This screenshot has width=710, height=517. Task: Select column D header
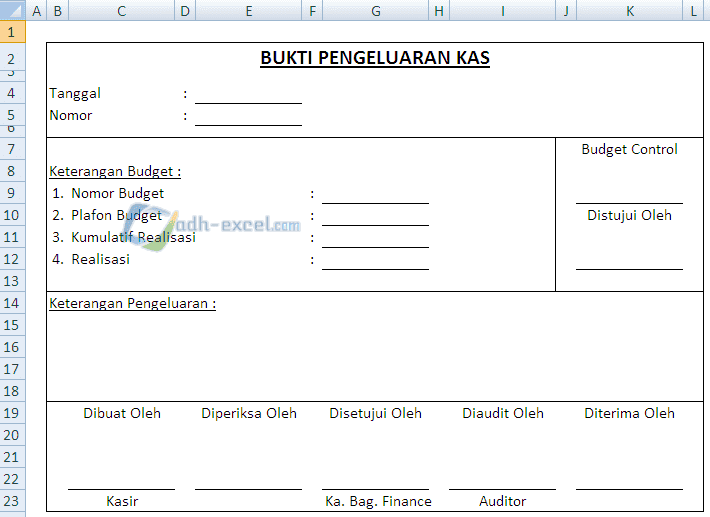pyautogui.click(x=185, y=10)
